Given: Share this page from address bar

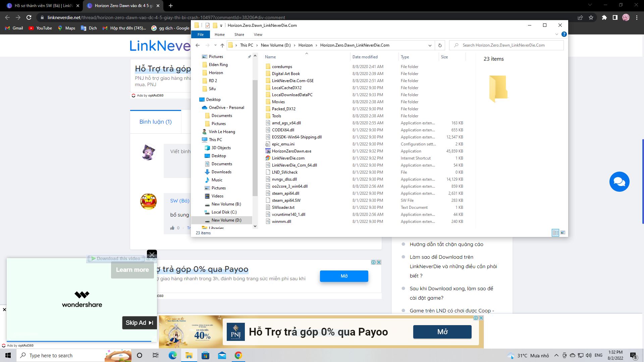Looking at the screenshot, I should coord(580,17).
